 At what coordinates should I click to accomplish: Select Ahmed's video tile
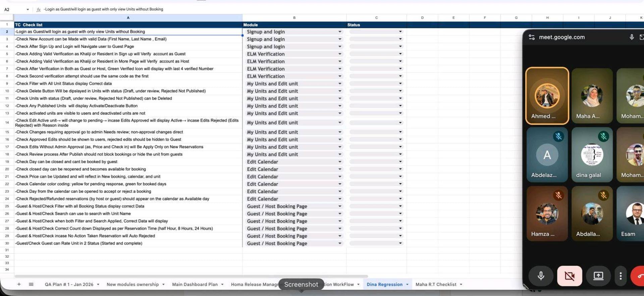(547, 96)
